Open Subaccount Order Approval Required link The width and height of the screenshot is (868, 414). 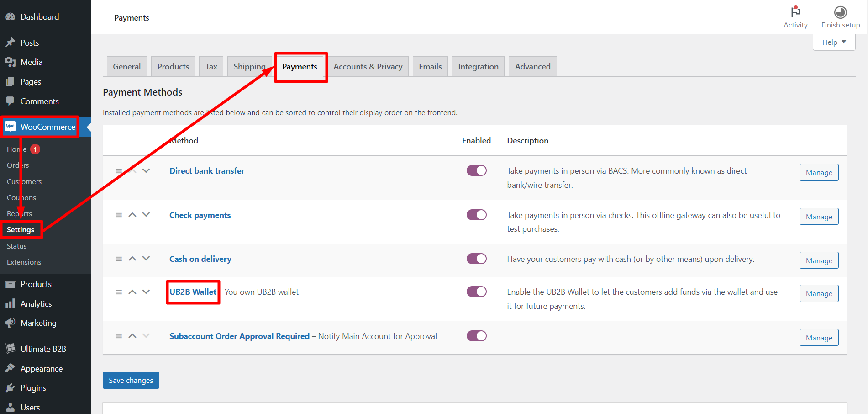[239, 336]
